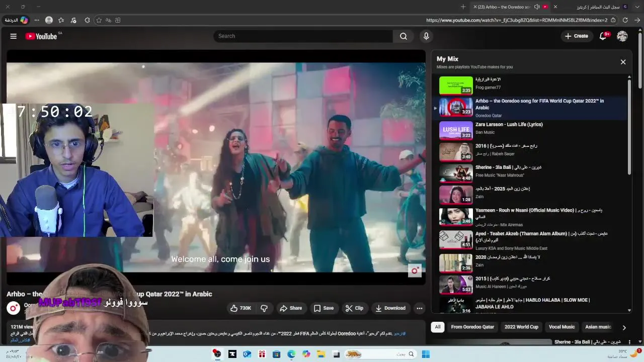View site info lock icon in the address bar
The width and height of the screenshot is (644, 362).
(613, 20)
